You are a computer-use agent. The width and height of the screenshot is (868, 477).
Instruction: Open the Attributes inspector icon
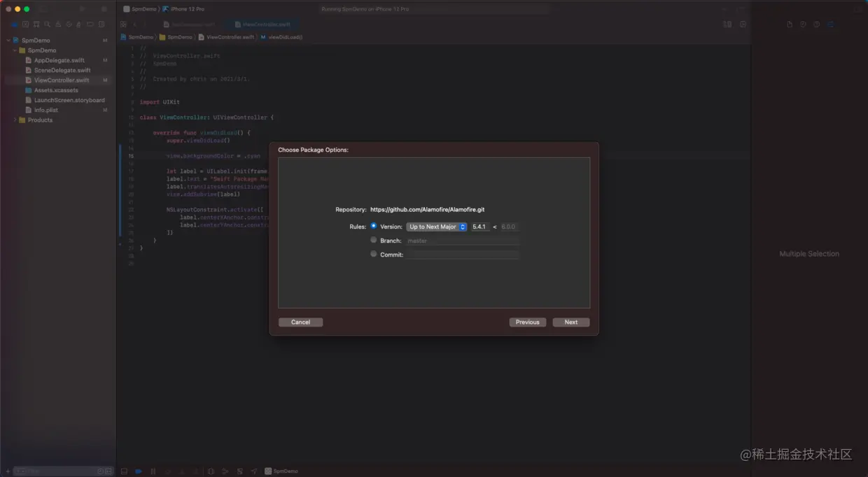point(830,24)
